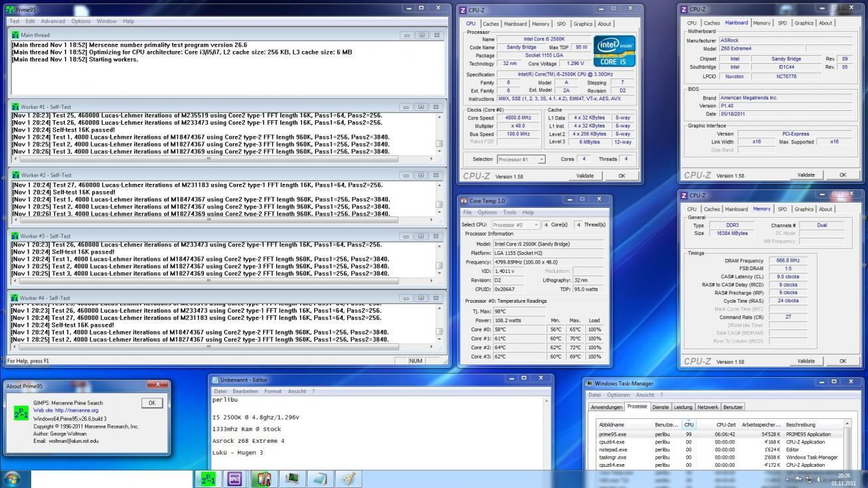
Task: Click Validate in the CPU-Z CPU-tab window
Action: tap(585, 176)
